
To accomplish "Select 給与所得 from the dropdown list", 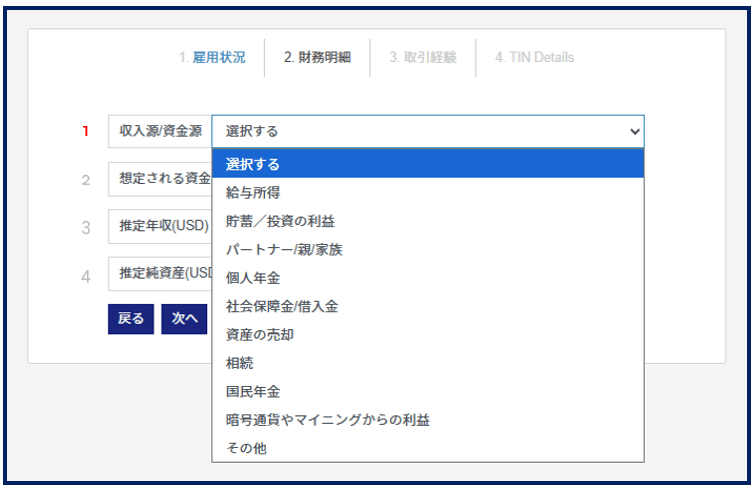I will coord(253,192).
